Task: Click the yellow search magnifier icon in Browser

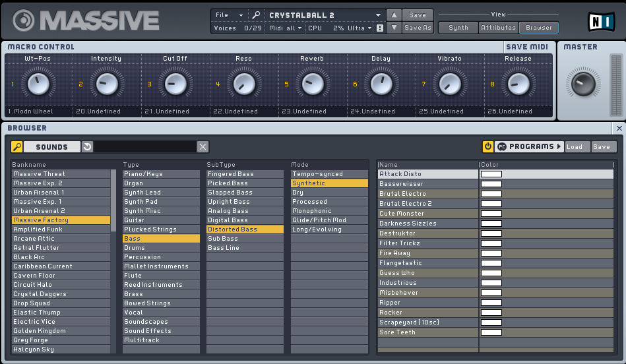Action: point(17,147)
